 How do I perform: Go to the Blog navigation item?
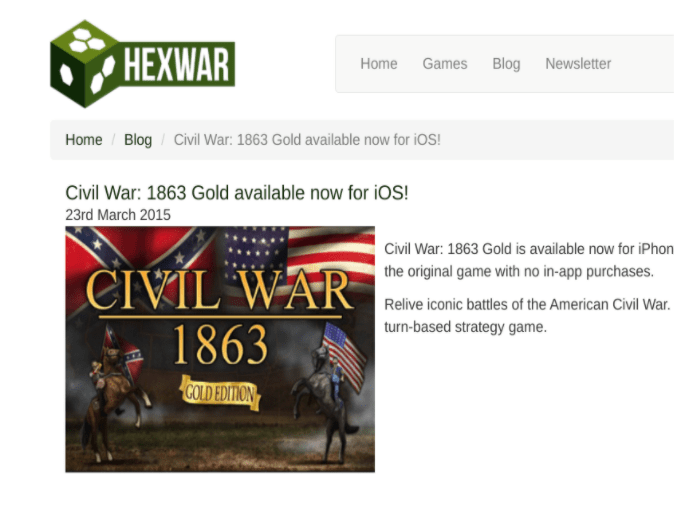[x=506, y=64]
